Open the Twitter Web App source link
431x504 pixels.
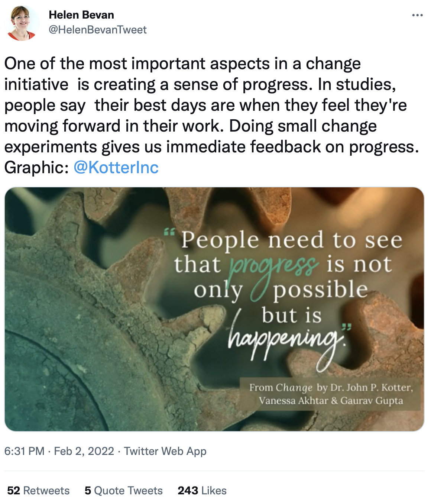click(165, 451)
